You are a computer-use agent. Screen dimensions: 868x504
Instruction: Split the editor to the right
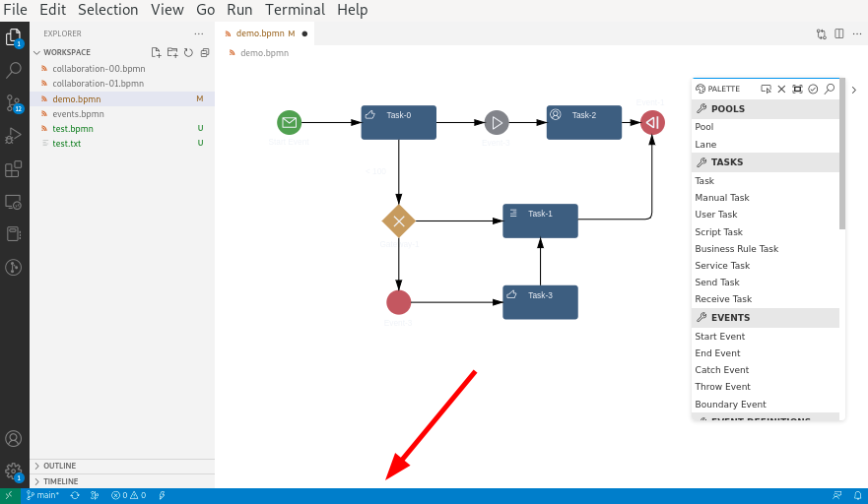tap(839, 33)
